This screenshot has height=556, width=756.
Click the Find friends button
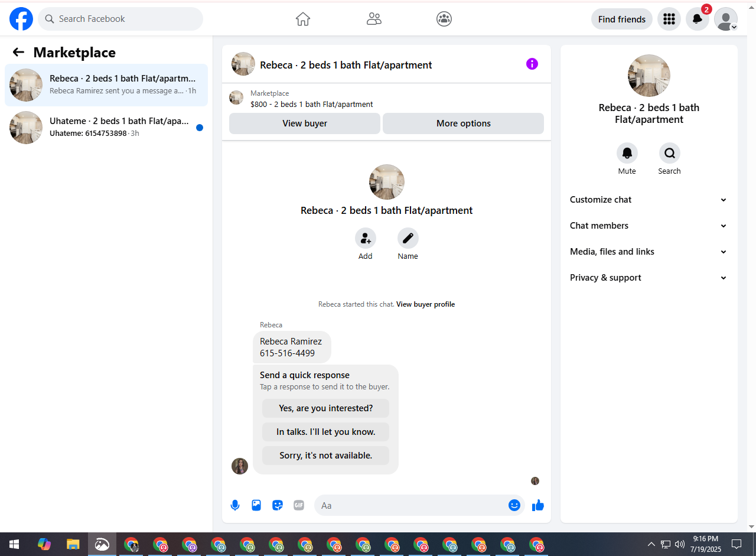622,19
